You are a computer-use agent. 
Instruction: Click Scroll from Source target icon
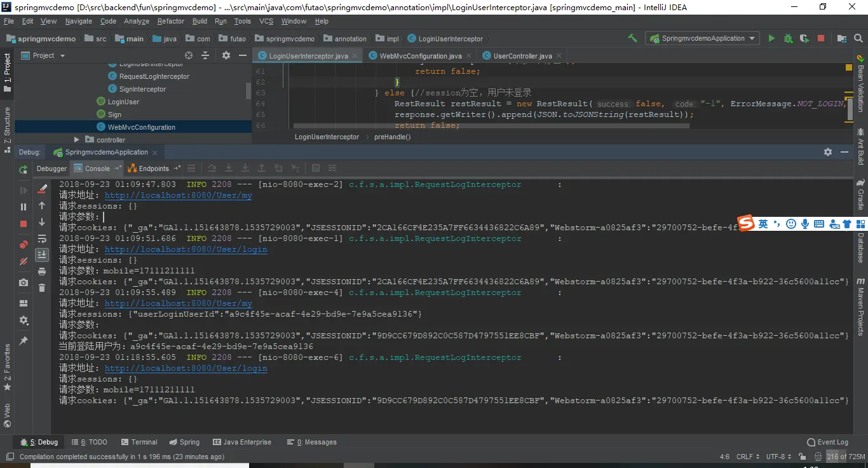pos(189,55)
